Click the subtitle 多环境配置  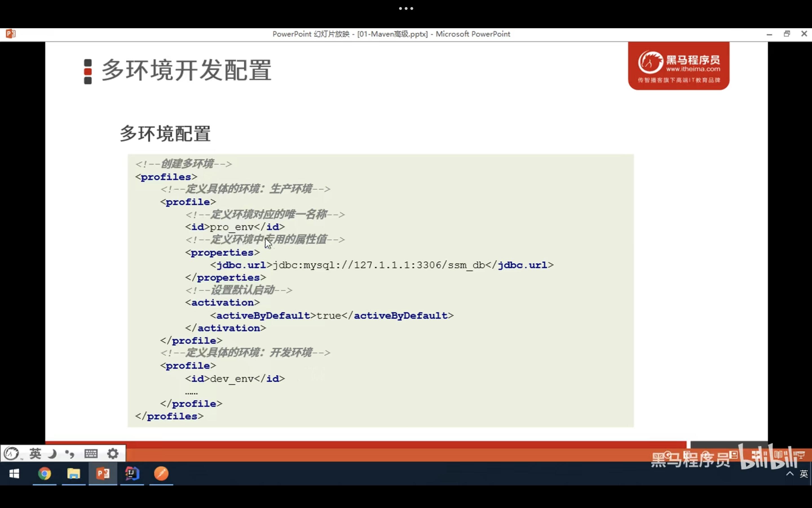pyautogui.click(x=165, y=133)
